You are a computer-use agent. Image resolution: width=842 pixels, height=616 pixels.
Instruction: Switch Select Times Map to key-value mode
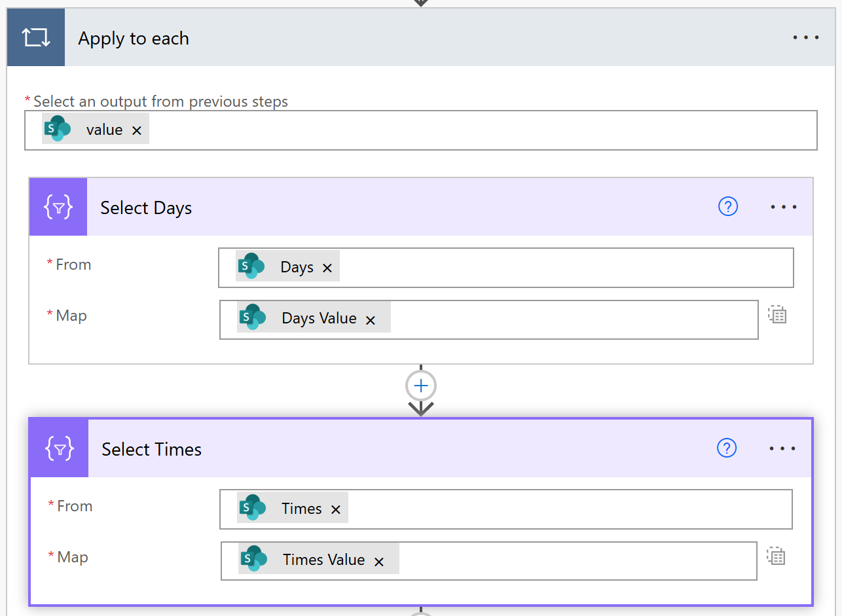pyautogui.click(x=777, y=556)
